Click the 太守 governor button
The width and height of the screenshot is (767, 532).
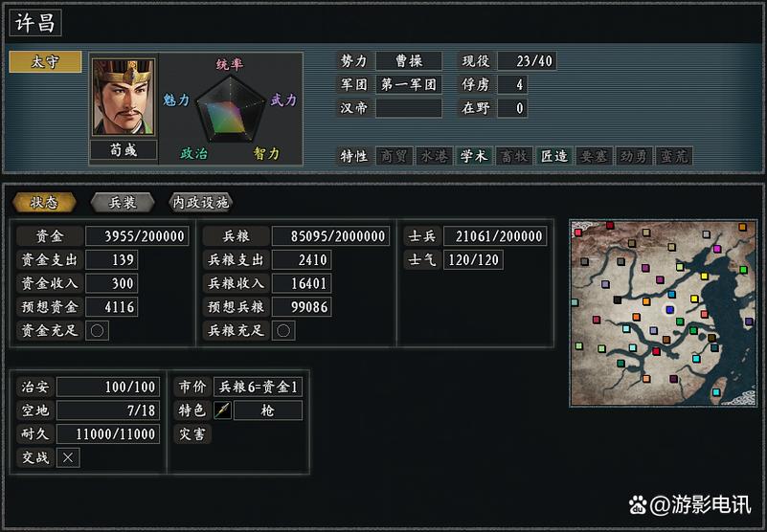[x=45, y=61]
